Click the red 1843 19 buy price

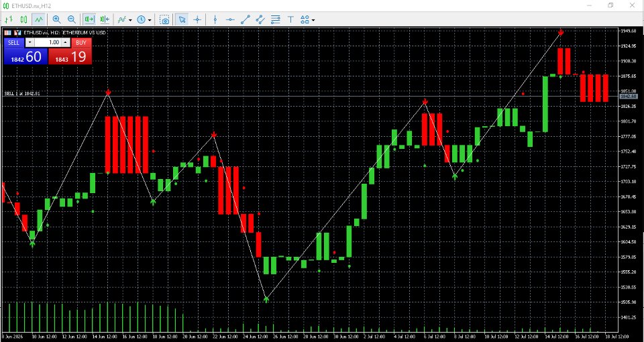point(70,56)
